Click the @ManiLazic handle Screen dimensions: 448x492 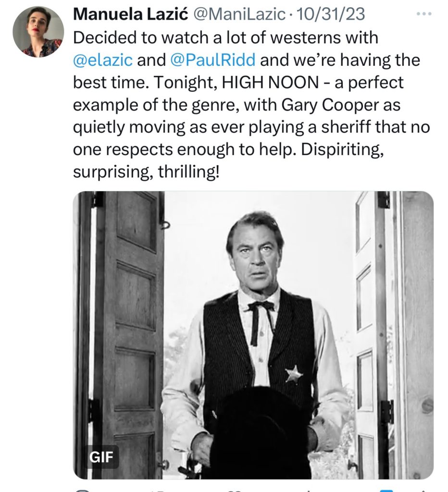239,15
